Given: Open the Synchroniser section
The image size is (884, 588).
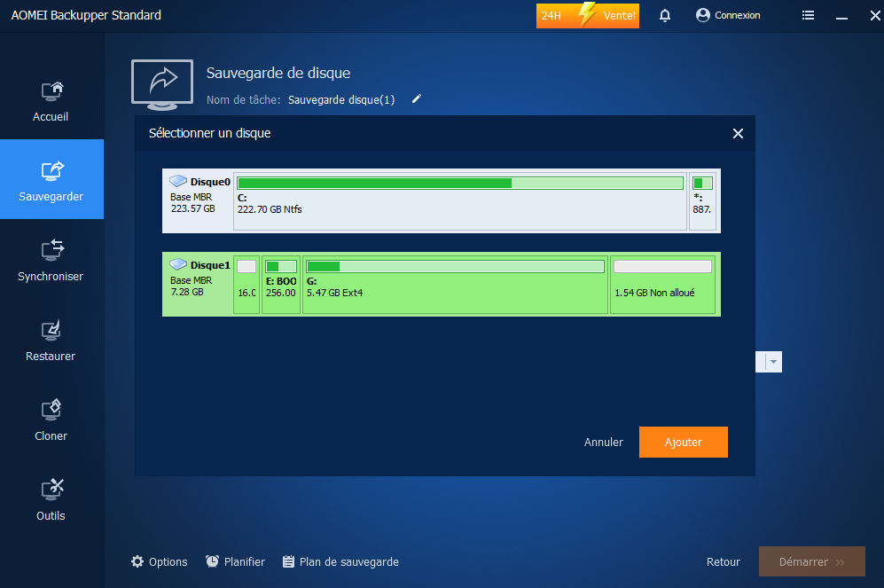Looking at the screenshot, I should [51, 260].
